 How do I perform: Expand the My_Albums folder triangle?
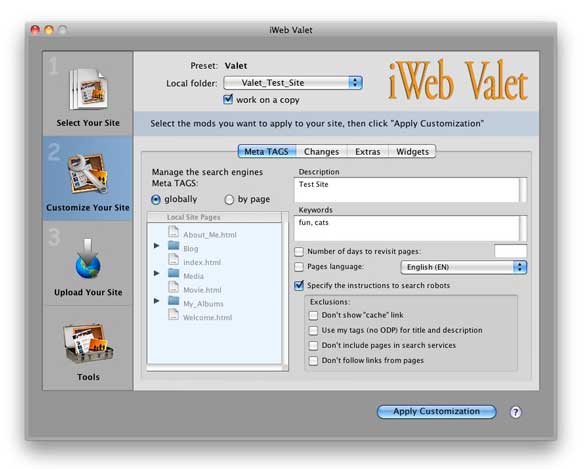157,301
